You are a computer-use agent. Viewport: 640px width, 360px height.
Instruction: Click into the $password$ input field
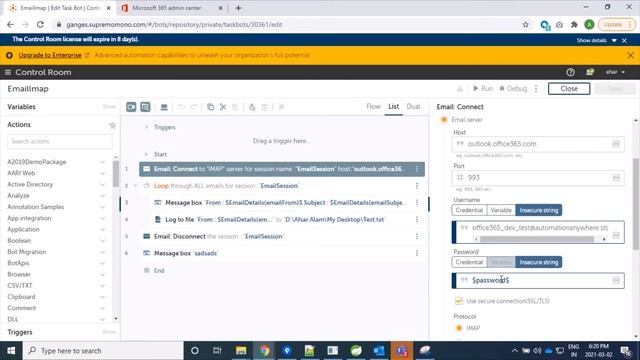coord(538,280)
